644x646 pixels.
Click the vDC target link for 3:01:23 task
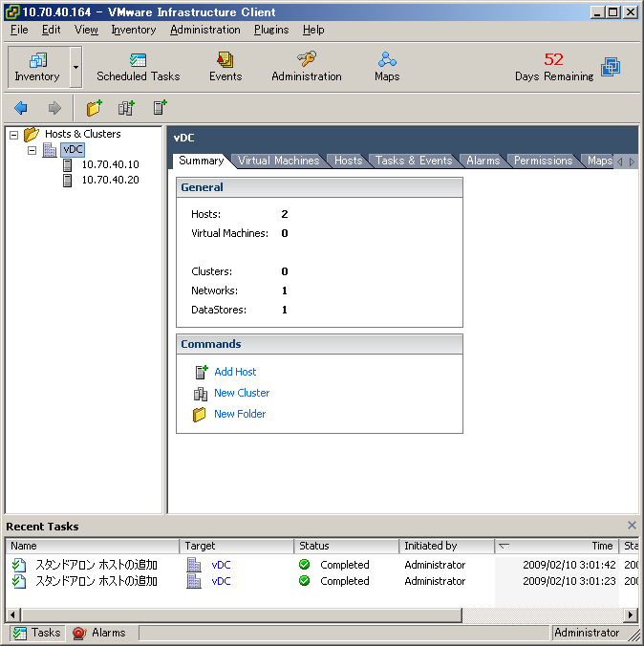221,581
